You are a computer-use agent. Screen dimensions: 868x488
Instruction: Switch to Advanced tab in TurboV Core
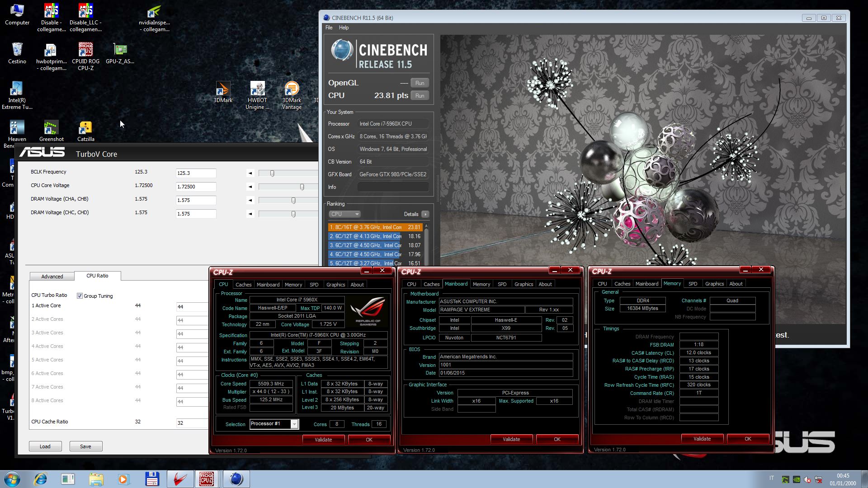coord(52,277)
